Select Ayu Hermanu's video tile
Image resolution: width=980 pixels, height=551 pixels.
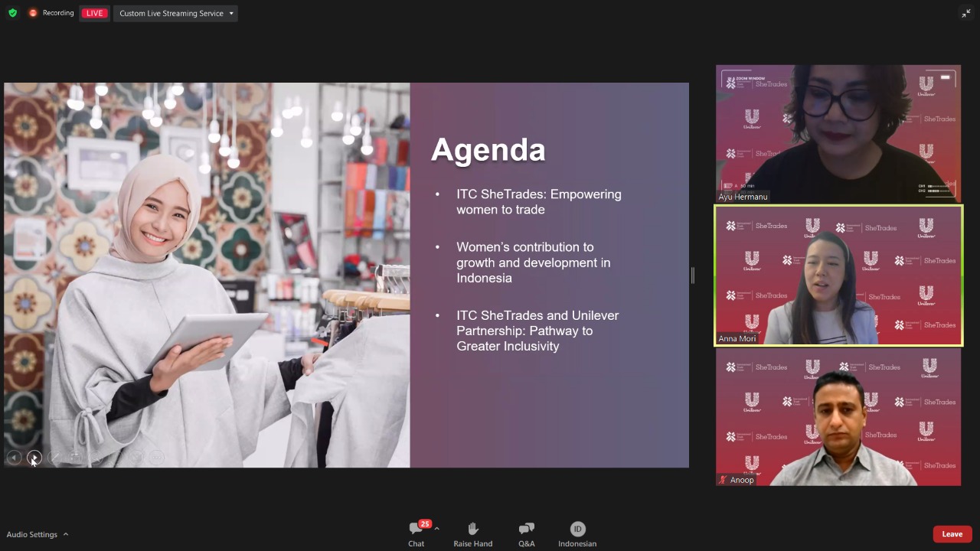pos(838,134)
